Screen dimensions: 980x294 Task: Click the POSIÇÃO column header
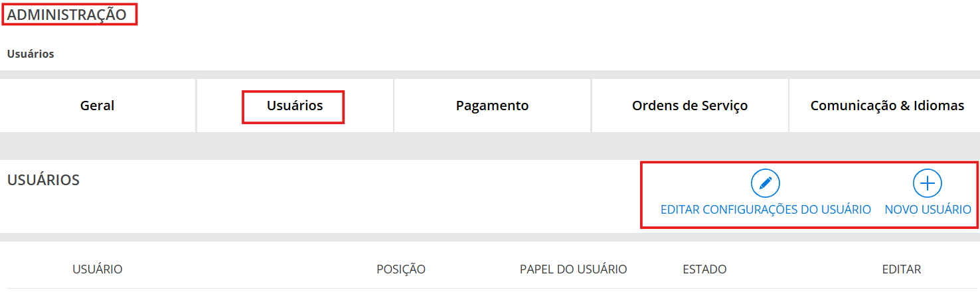(401, 269)
